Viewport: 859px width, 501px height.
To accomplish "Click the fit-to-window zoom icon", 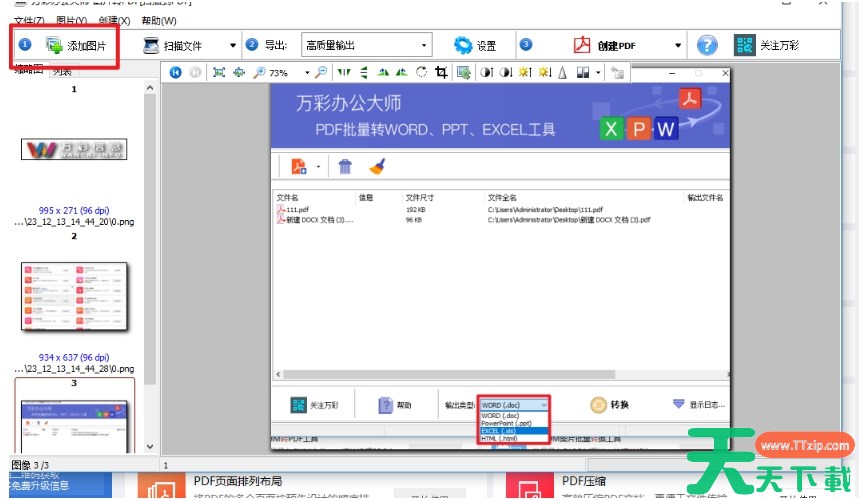I will click(220, 72).
